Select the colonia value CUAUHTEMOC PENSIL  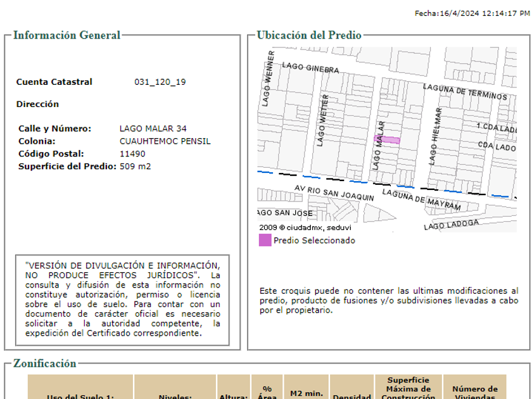[x=165, y=141]
